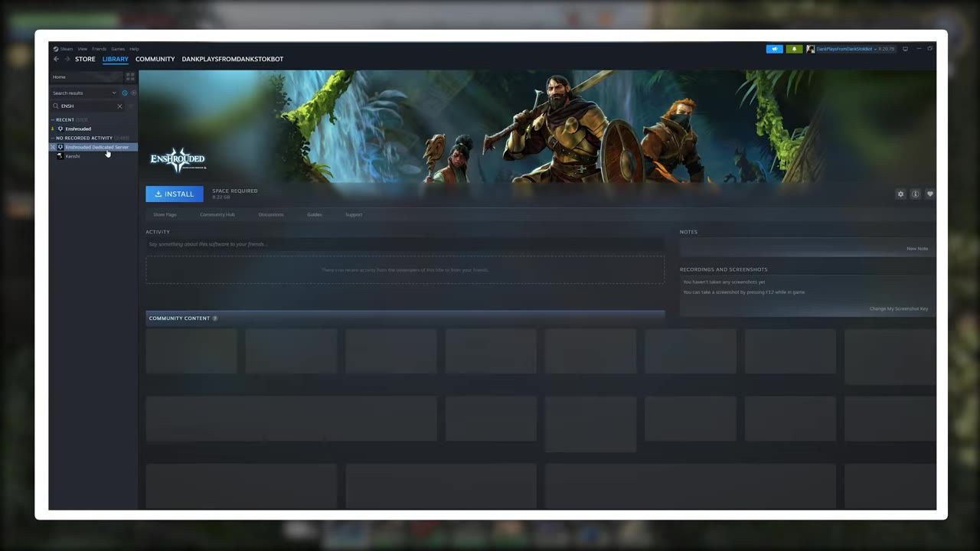Click the Enshrouded game icon in Recent

(x=60, y=129)
